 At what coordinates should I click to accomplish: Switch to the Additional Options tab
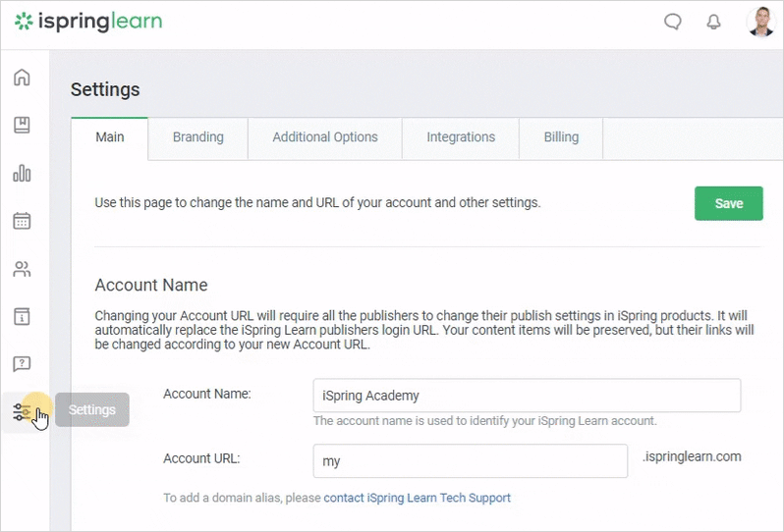pos(325,138)
